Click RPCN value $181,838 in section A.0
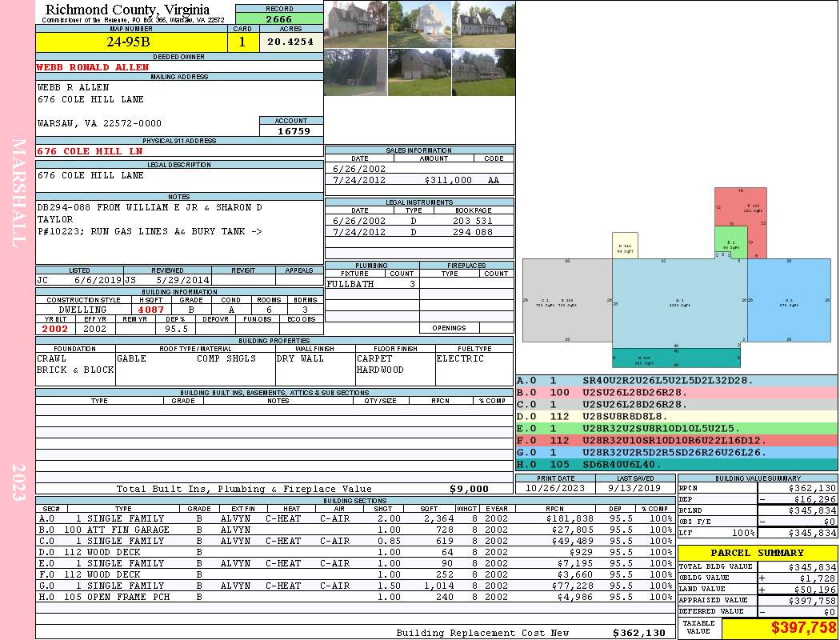This screenshot has height=640, width=840. pyautogui.click(x=570, y=518)
